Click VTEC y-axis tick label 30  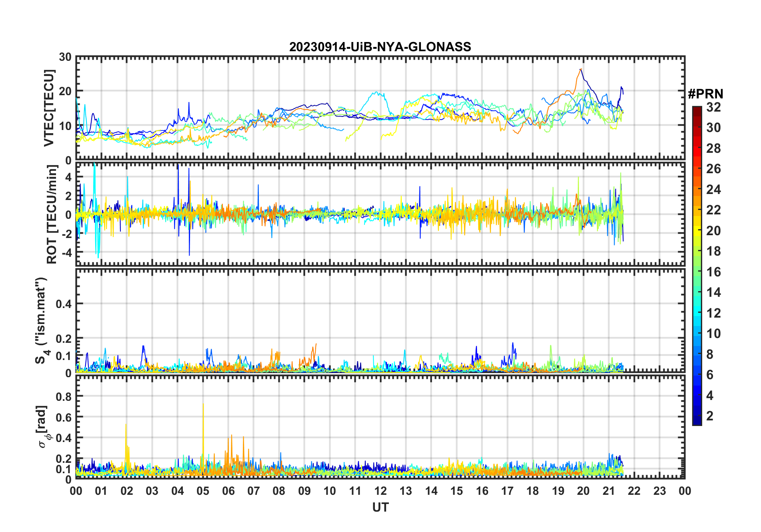pyautogui.click(x=65, y=57)
